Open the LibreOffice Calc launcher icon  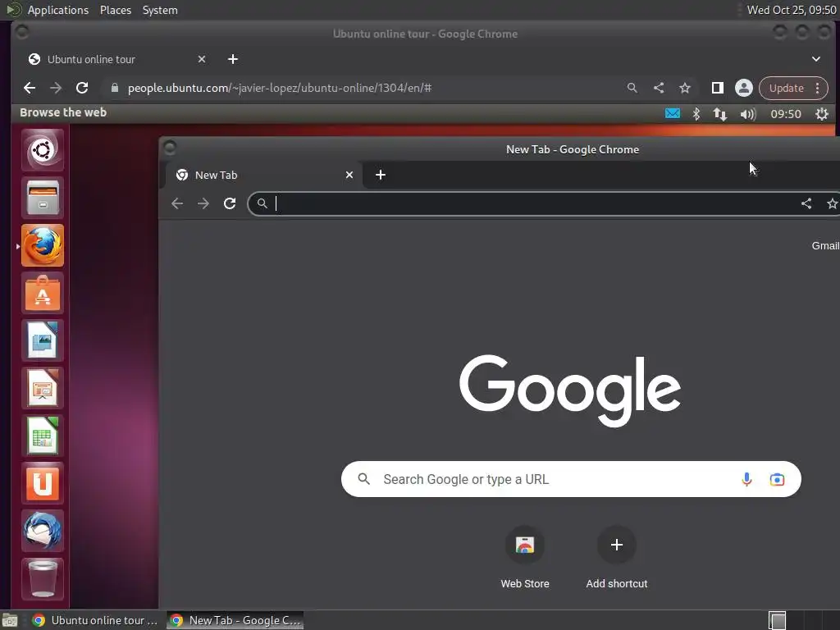(43, 436)
